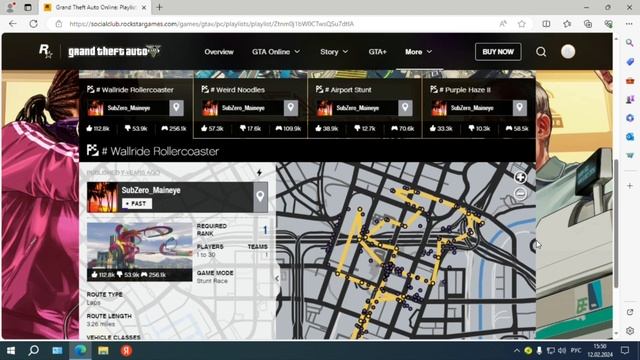Click the ROUTE TYPE label
640x360 pixels.
(x=104, y=294)
